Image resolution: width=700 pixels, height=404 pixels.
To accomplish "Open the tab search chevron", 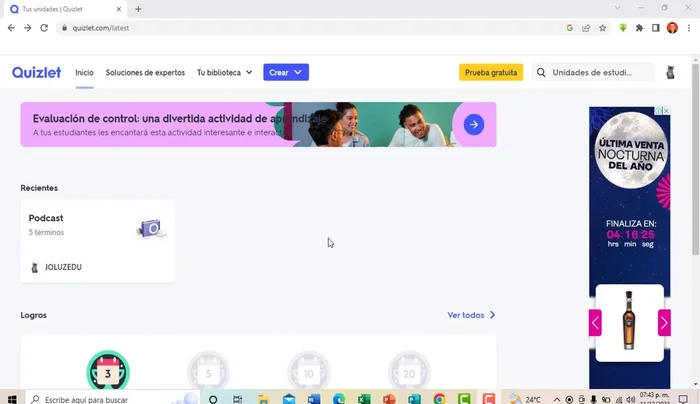I will (617, 8).
